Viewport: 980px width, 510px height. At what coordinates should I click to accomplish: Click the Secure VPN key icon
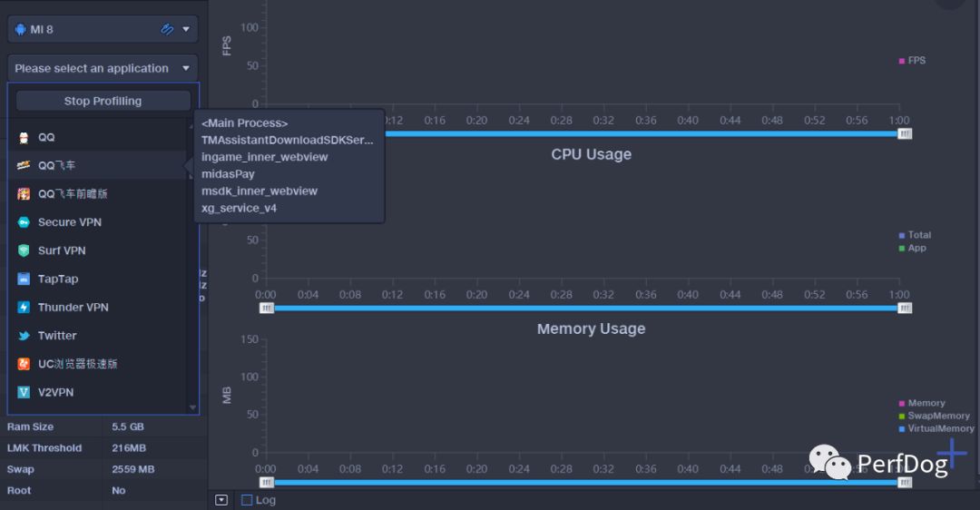click(x=24, y=222)
